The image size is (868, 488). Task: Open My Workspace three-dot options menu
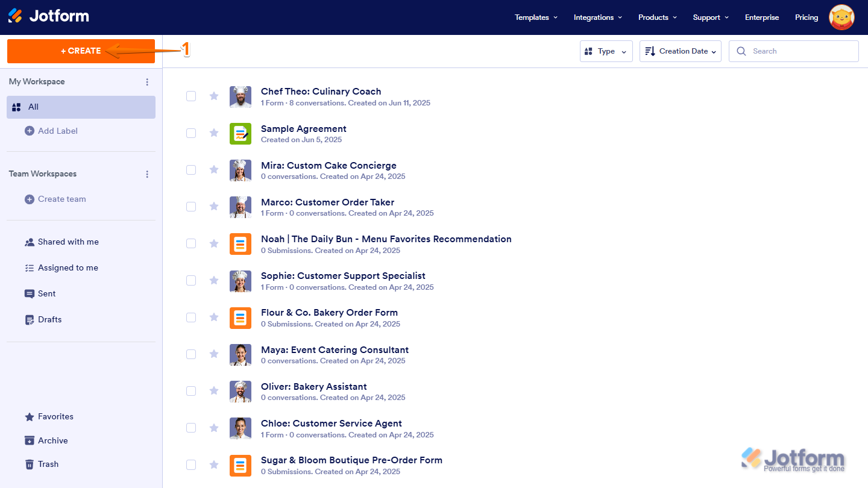tap(147, 82)
